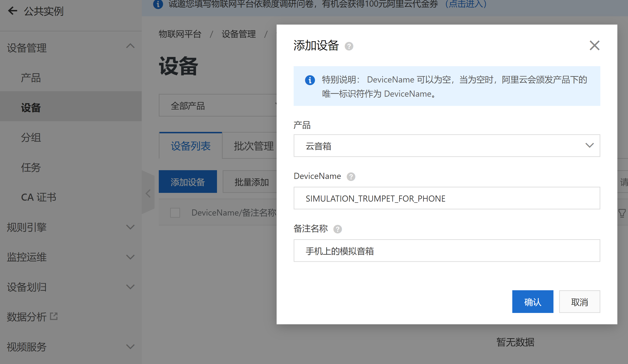The height and width of the screenshot is (364, 628).
Task: Close the 添加设备 dialog with X
Action: coord(594,46)
